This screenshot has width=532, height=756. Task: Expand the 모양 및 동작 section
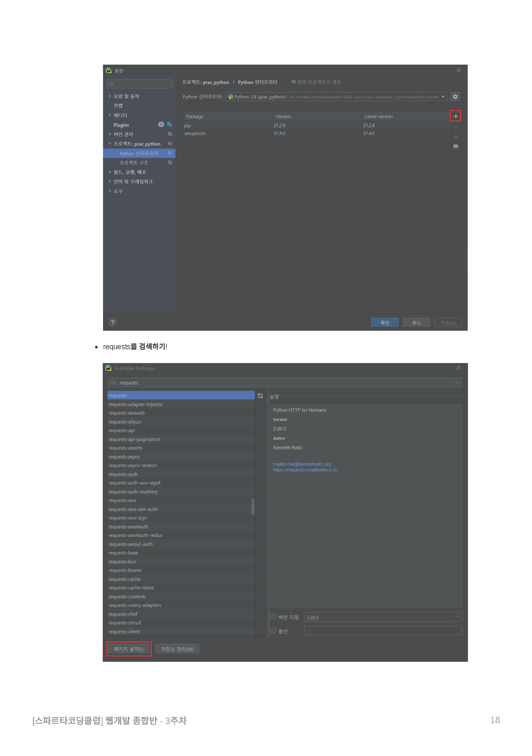click(x=110, y=96)
